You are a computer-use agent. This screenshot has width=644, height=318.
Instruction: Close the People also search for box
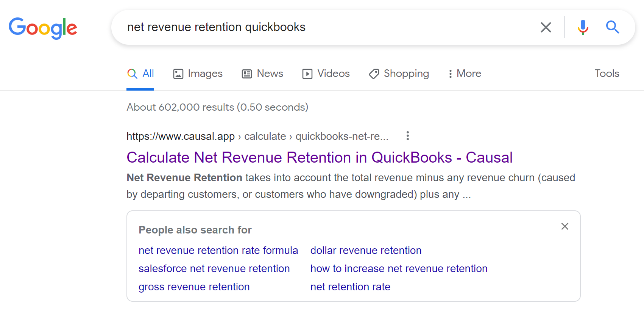click(564, 226)
